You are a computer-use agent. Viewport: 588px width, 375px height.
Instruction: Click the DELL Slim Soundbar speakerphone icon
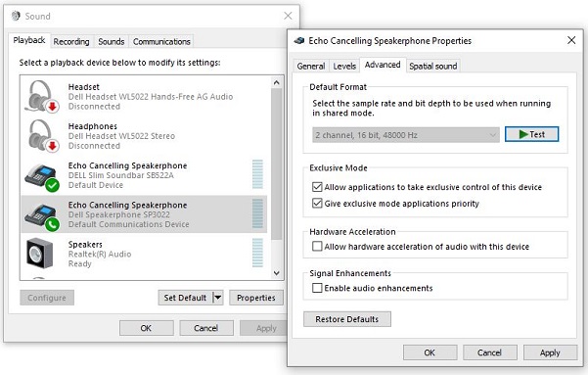tap(42, 177)
